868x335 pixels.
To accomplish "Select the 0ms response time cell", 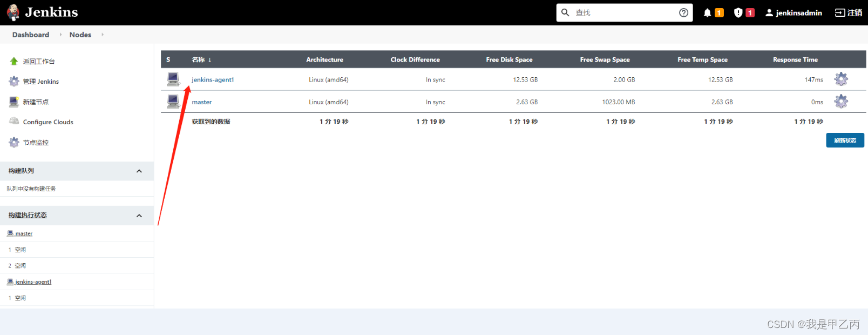I will pos(817,102).
